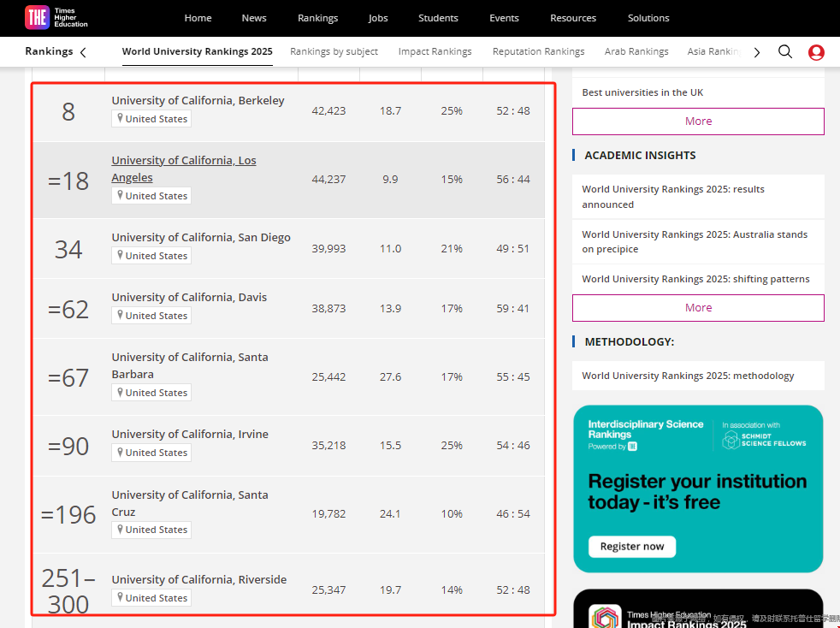Image resolution: width=840 pixels, height=628 pixels.
Task: Click rank value =18 for Los Angeles
Action: tap(68, 181)
